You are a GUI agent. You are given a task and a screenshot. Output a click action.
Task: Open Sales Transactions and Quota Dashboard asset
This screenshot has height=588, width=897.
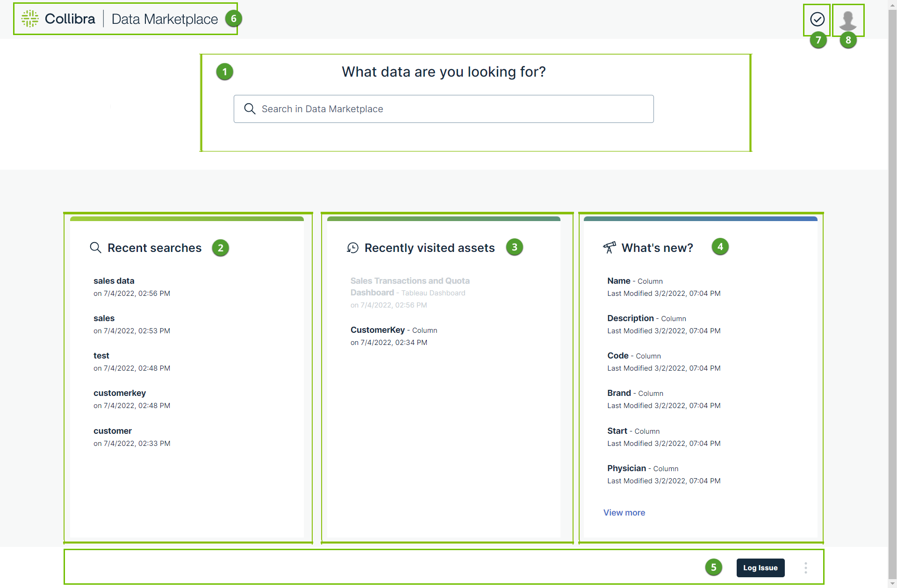point(409,281)
